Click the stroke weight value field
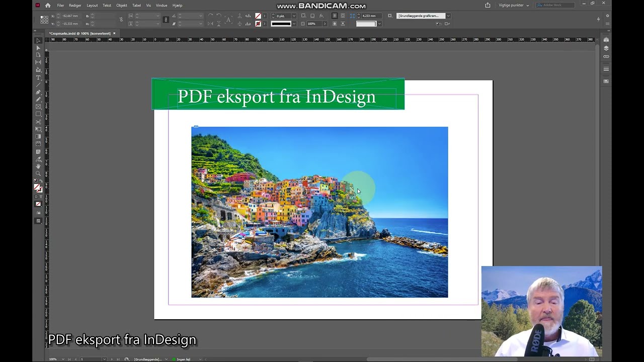Viewport: 644px width, 362px height. pyautogui.click(x=283, y=16)
